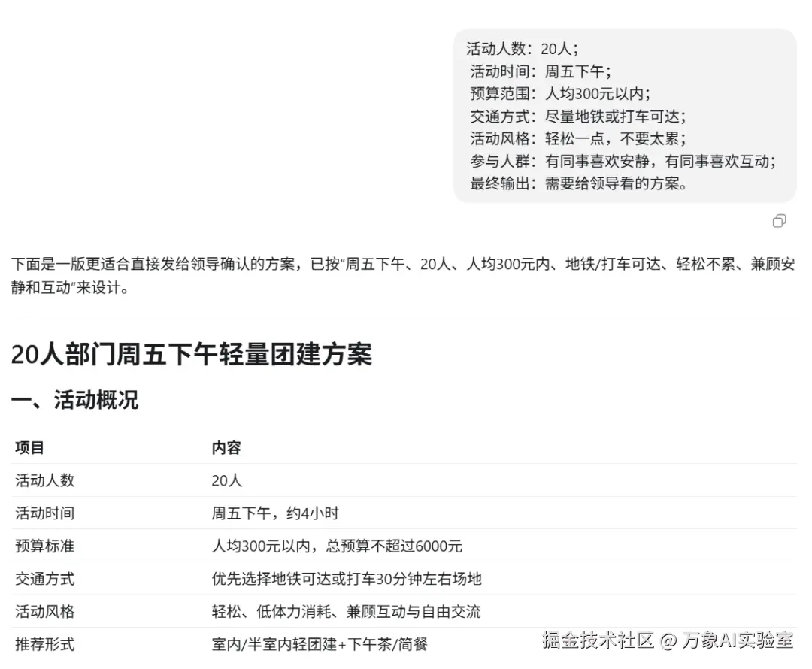
Task: Click the "活动人数：20人；" line in the user message
Action: tap(522, 49)
